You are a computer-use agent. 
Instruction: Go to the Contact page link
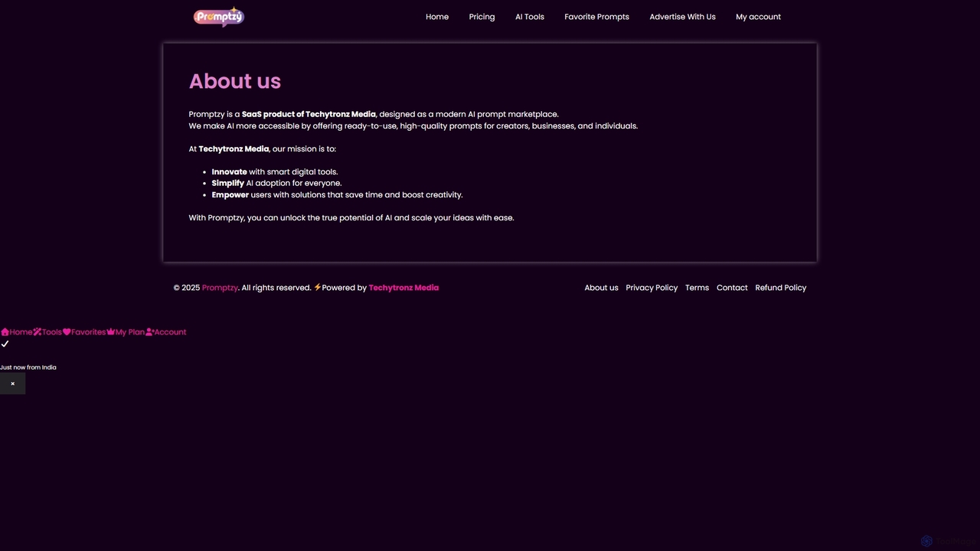pyautogui.click(x=732, y=288)
